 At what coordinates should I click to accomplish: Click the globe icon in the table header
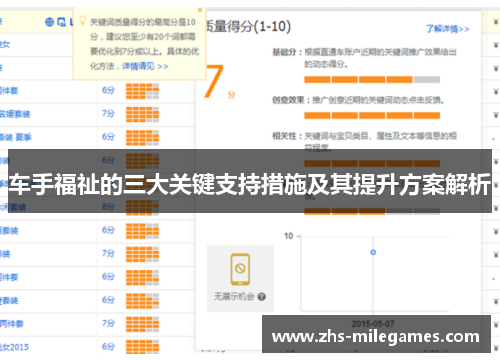pyautogui.click(x=49, y=22)
